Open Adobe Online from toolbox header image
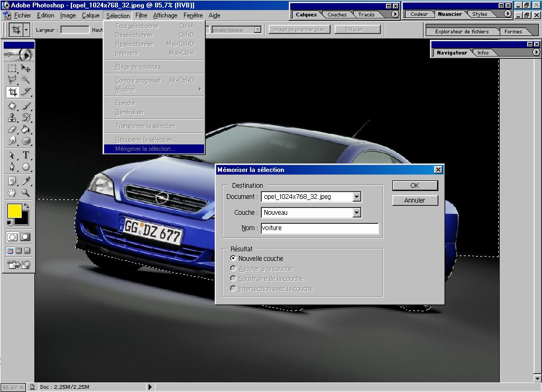The width and height of the screenshot is (542, 392). click(19, 54)
